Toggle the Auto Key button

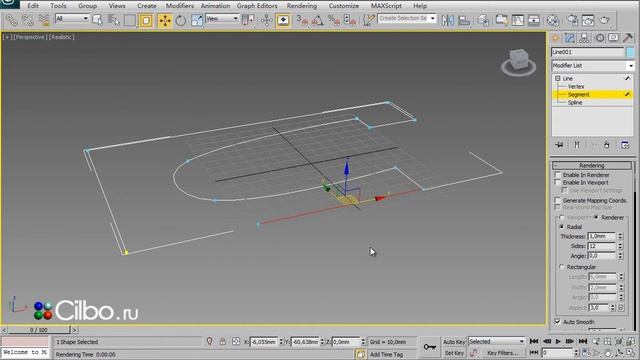point(454,342)
